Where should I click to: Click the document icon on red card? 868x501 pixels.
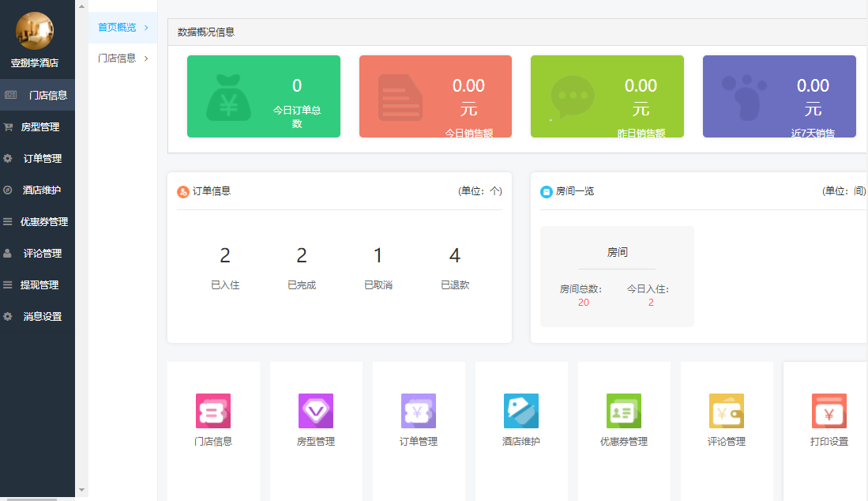click(400, 97)
